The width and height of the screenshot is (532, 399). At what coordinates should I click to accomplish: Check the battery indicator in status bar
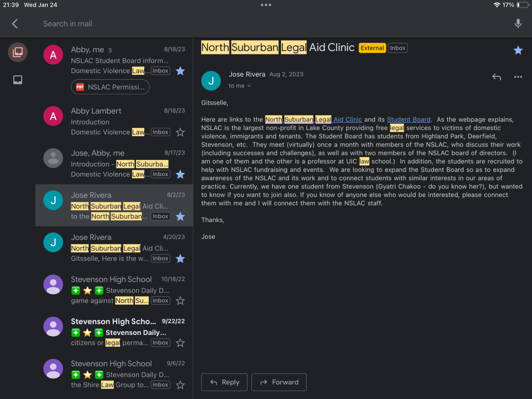(522, 5)
